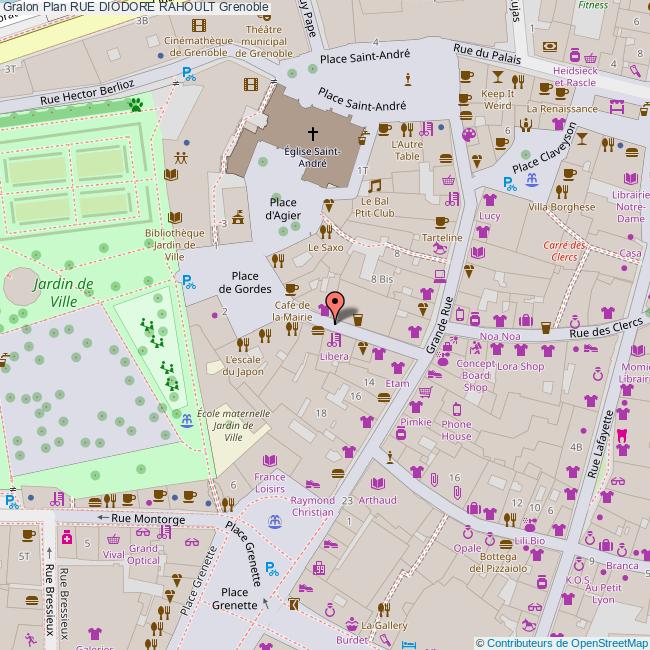
Task: Click the fountain icon at Place Claveyson
Action: coord(532,180)
